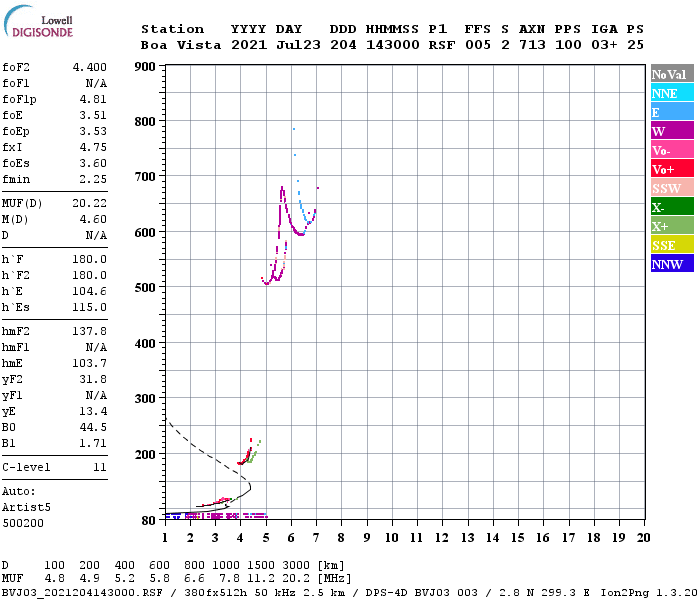This screenshot has height=600, width=700.
Task: Click the foF1p value 4.81
Action: coord(93,99)
